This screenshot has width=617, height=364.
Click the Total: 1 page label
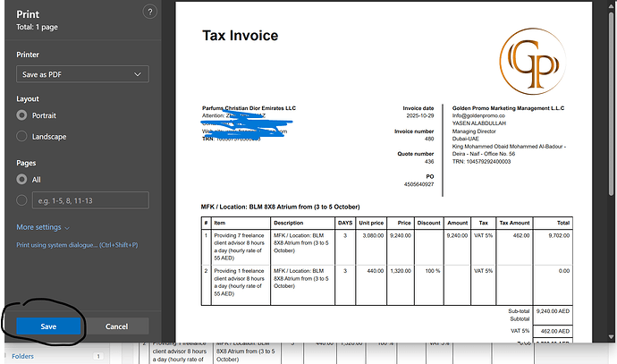37,27
